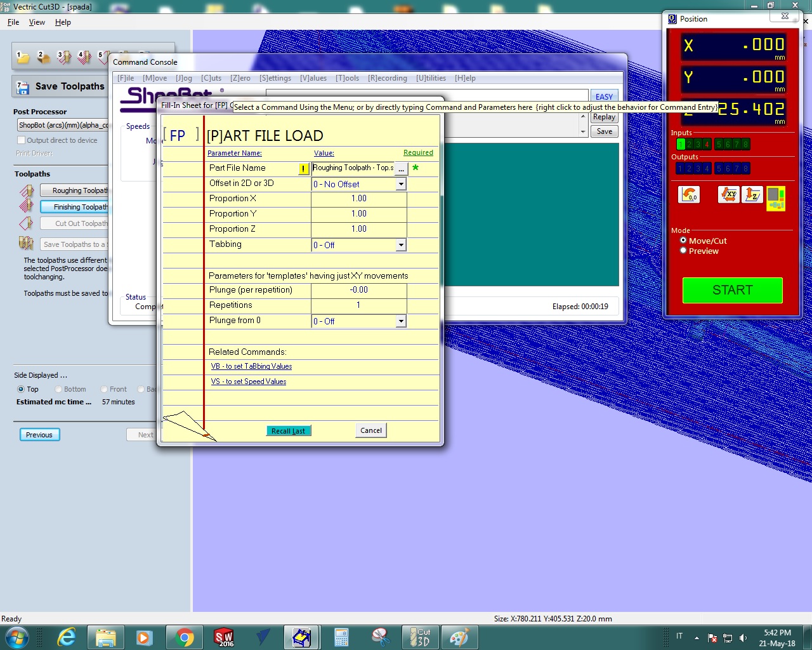Click the Previous button
The image size is (812, 650).
click(x=39, y=435)
